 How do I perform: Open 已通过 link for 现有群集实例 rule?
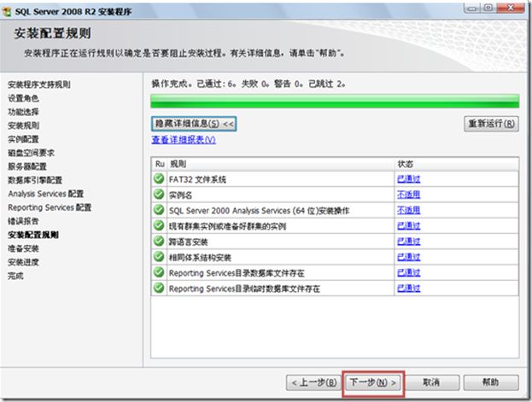click(x=408, y=225)
